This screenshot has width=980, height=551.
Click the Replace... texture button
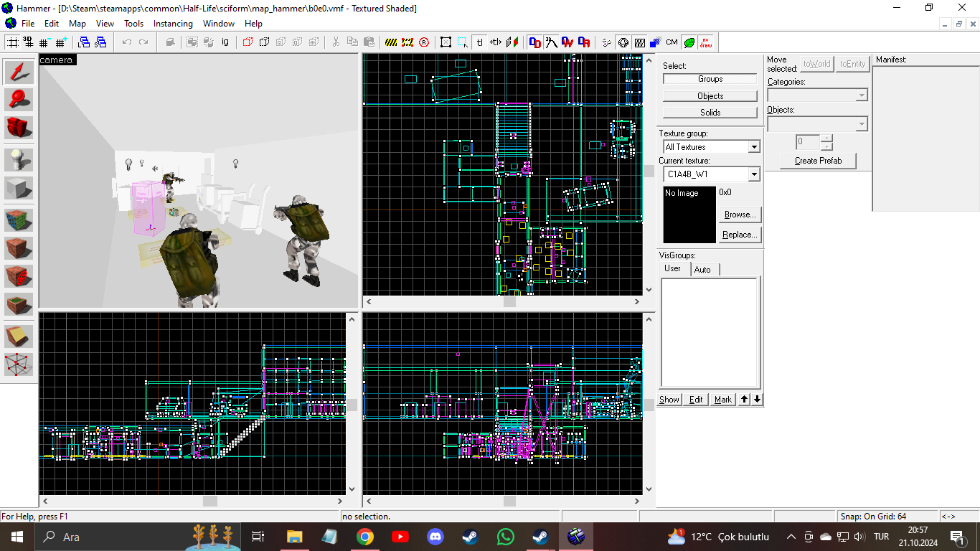coord(740,235)
